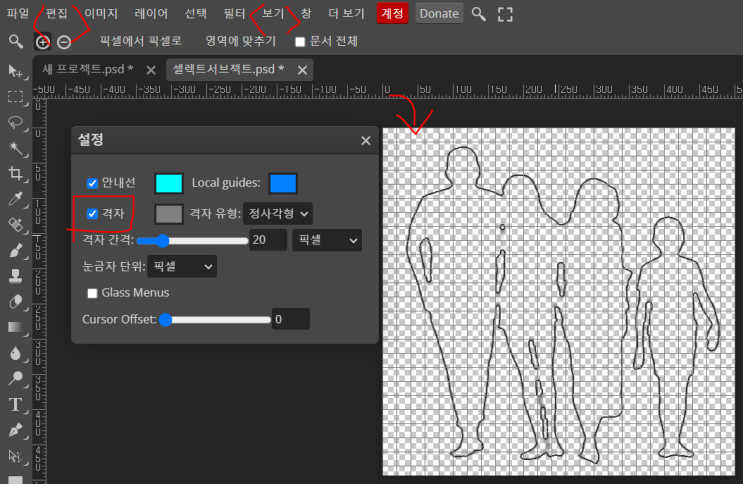
Task: Toggle fullscreen mode icon
Action: (x=505, y=14)
